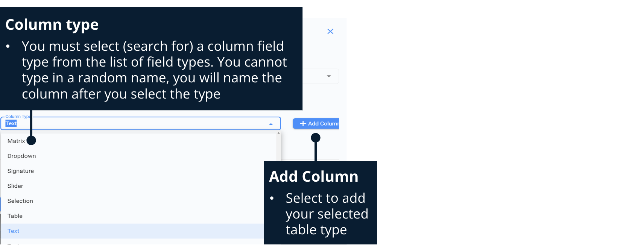Select the Dropdown column type option
This screenshot has width=644, height=249.
pos(22,156)
